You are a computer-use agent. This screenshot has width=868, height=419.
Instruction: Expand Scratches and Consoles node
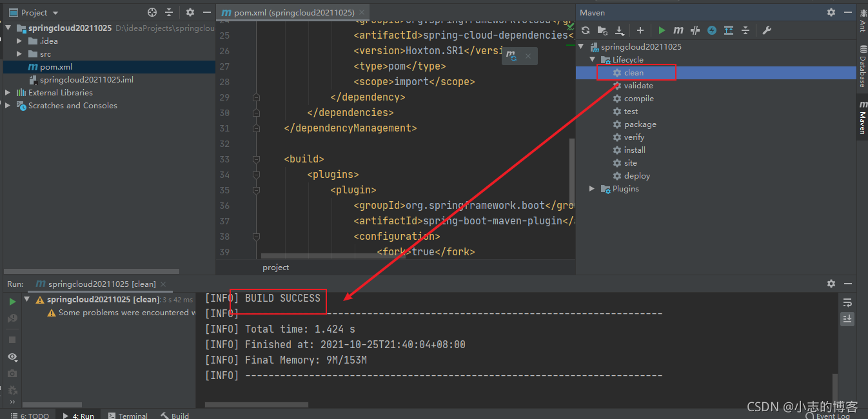pyautogui.click(x=8, y=106)
